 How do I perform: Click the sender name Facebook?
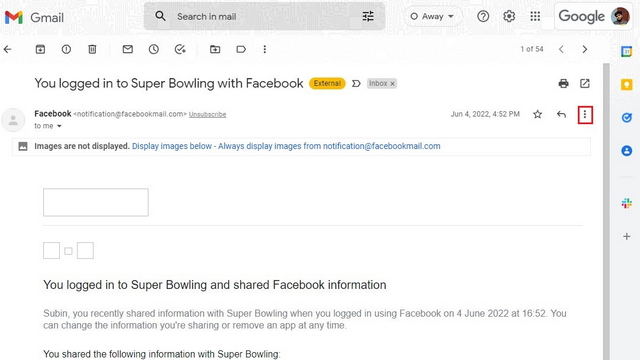[x=53, y=114]
